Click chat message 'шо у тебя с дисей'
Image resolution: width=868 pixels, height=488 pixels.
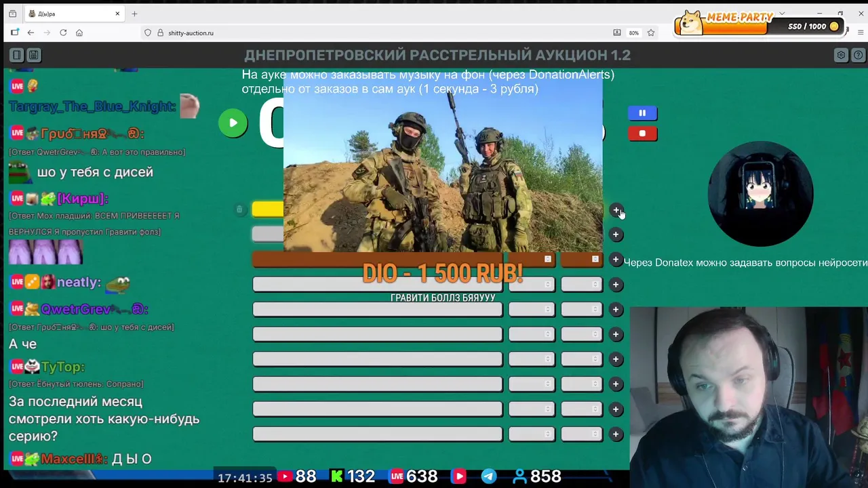pos(95,172)
